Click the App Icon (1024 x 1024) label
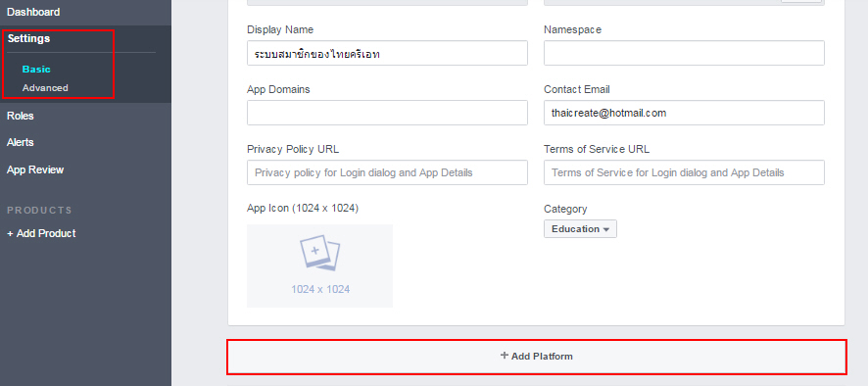Screen dimensions: 868x386 pos(303,209)
